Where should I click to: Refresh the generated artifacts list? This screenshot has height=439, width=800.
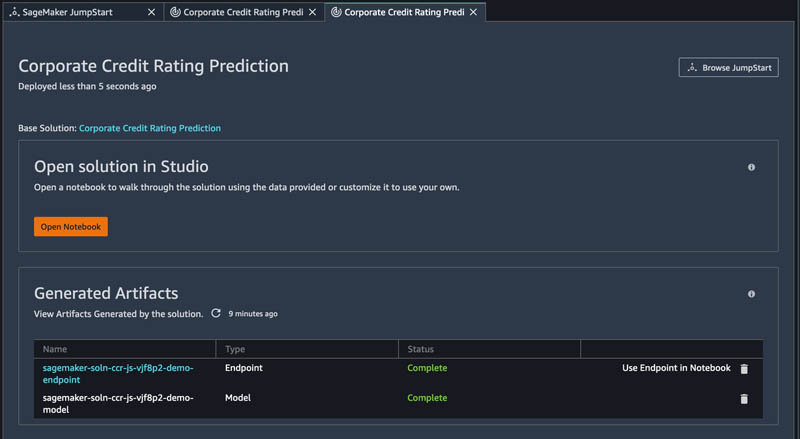[x=216, y=313]
